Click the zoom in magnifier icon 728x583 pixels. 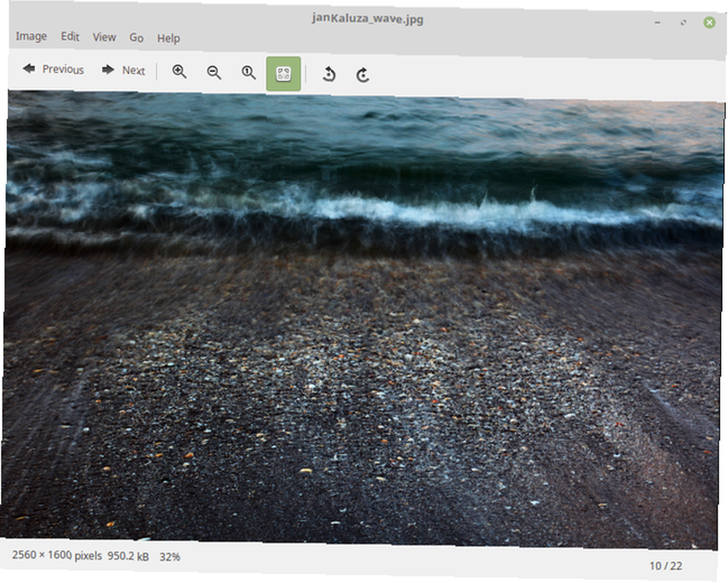[x=179, y=71]
